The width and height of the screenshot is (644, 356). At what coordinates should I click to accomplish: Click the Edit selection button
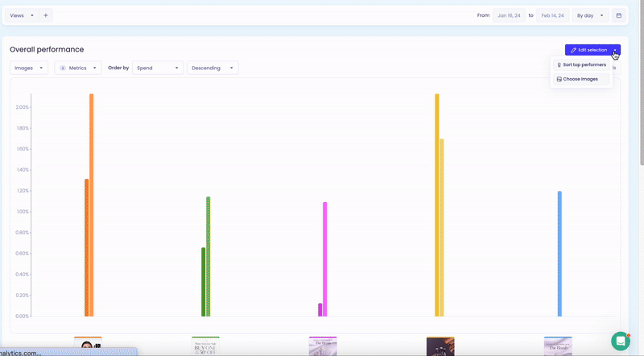[x=588, y=50]
